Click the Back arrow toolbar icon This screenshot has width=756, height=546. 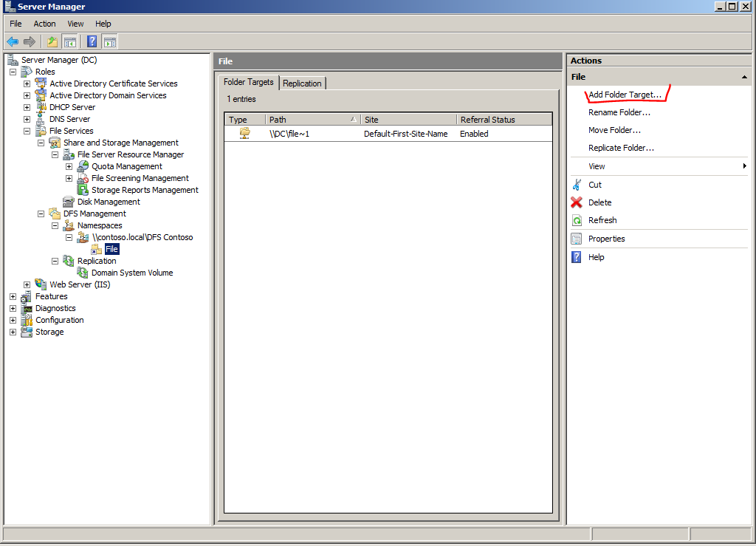tap(13, 42)
